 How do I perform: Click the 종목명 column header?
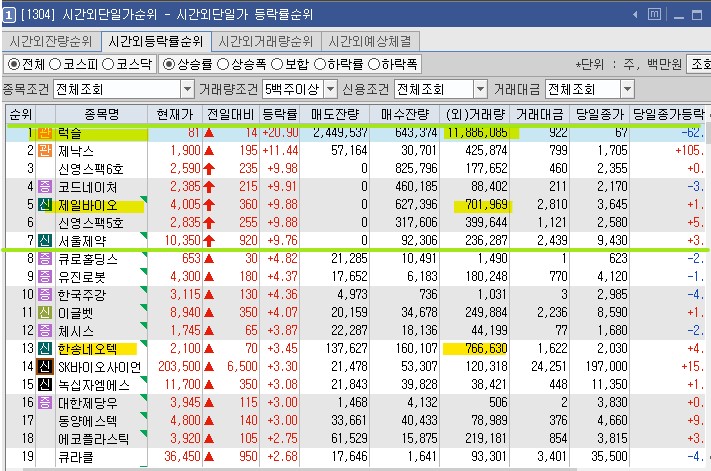coord(102,114)
